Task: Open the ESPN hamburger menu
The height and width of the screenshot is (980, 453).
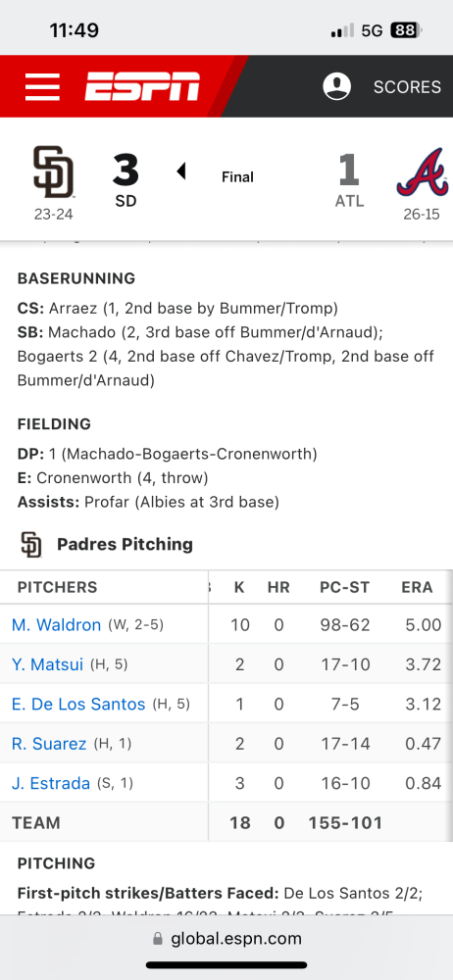Action: (42, 87)
